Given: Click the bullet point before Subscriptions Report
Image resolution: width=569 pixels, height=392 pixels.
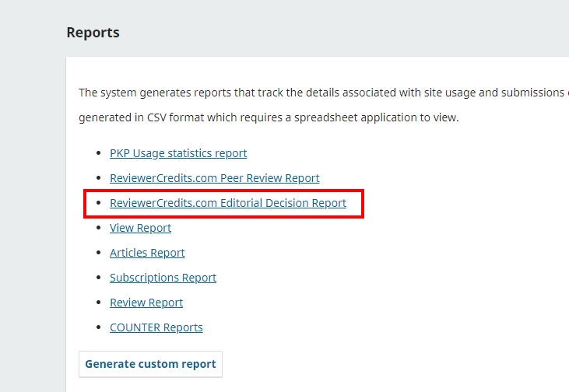Looking at the screenshot, I should point(98,278).
